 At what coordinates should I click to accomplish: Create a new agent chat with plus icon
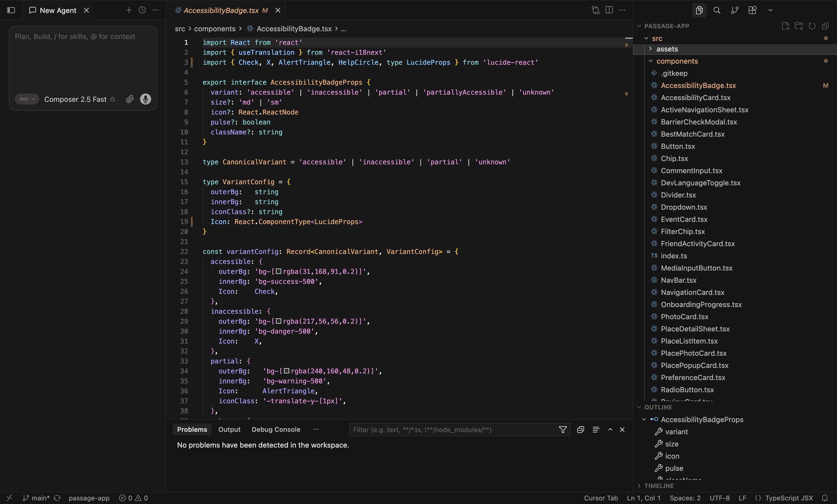tap(129, 10)
